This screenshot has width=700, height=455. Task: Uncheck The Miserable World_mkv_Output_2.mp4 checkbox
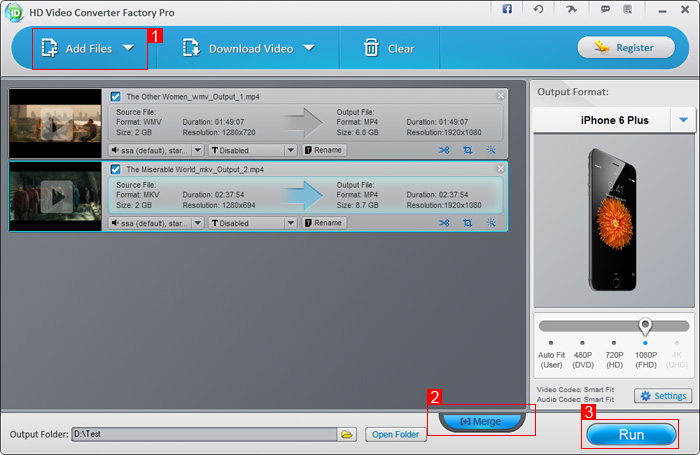click(116, 169)
